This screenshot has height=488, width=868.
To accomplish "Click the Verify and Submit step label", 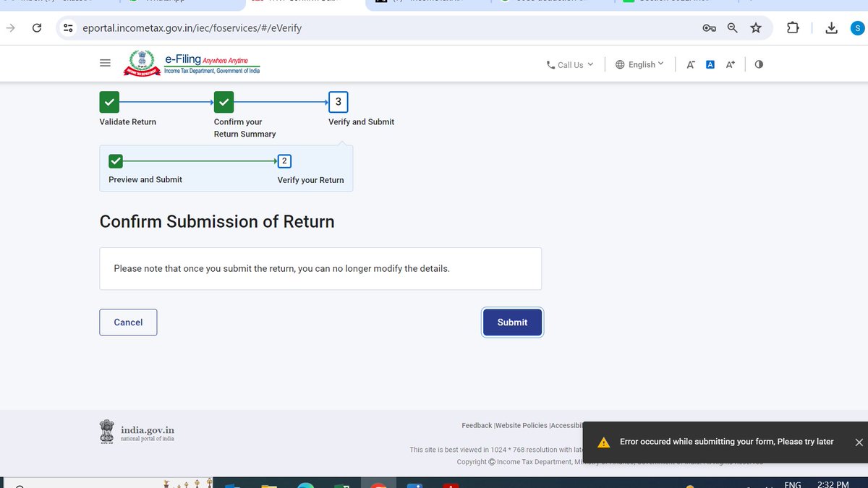I will [362, 122].
